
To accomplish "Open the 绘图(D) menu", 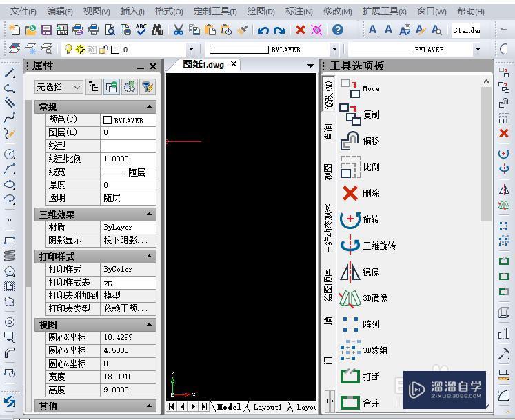I will [x=261, y=12].
